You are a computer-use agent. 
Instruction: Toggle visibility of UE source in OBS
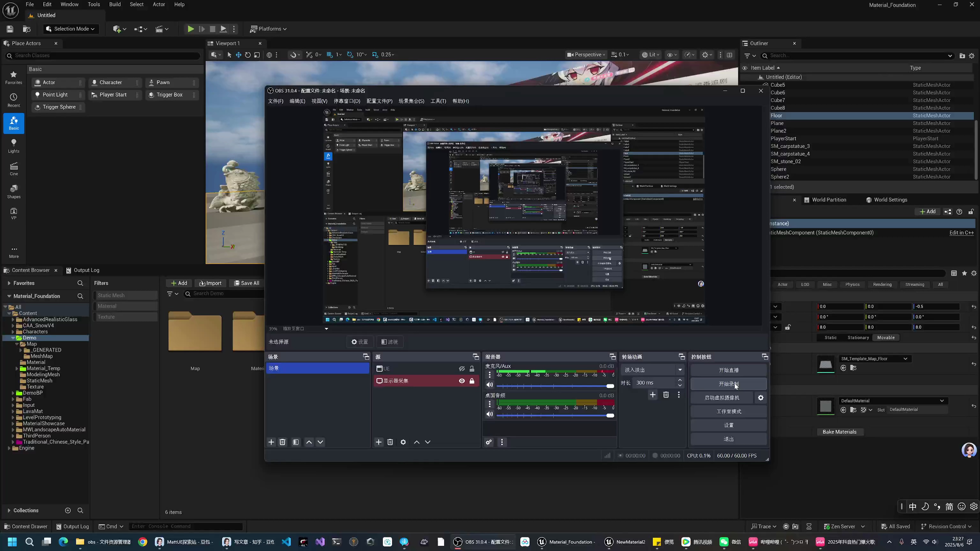point(462,369)
